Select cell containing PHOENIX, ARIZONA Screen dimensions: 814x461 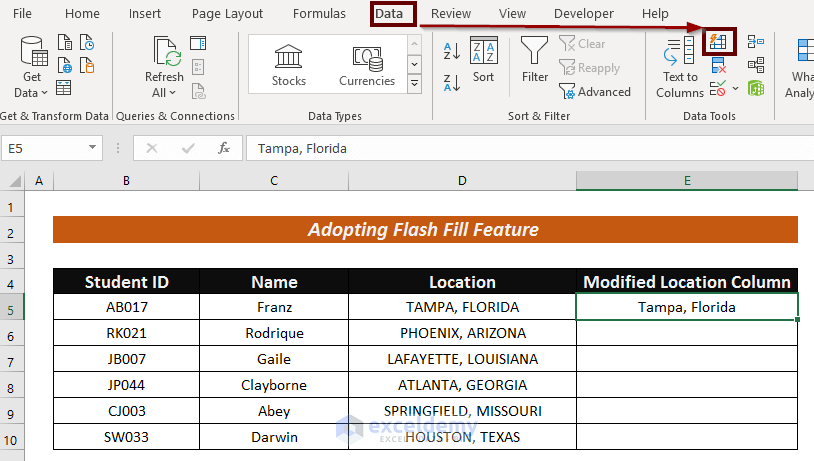tap(463, 333)
